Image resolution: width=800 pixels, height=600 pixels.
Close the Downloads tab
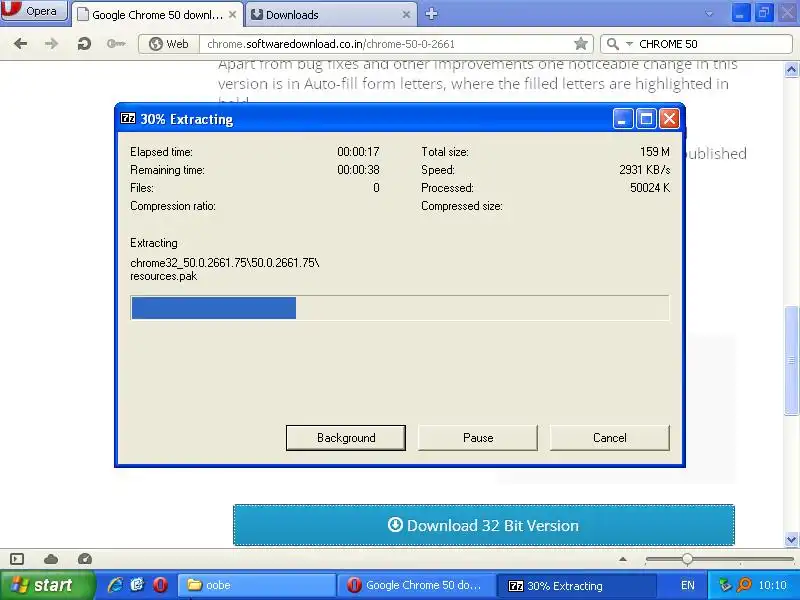(406, 15)
